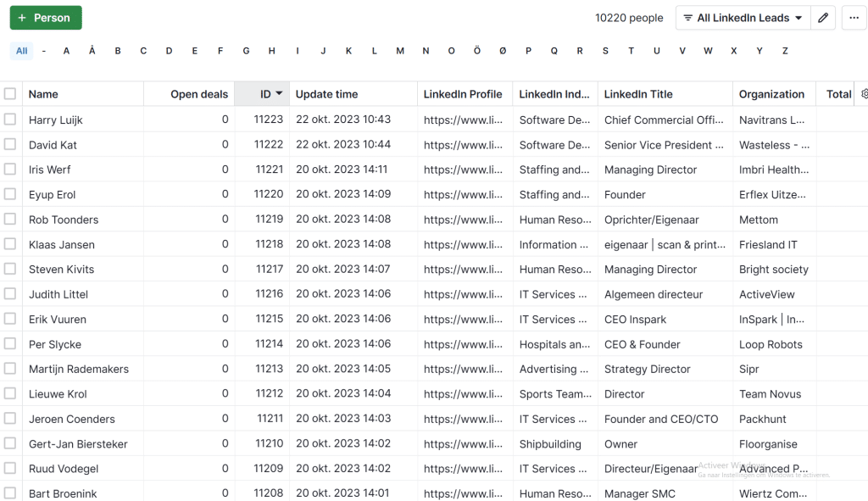Tick the checkbox for Iris Werf
The width and height of the screenshot is (868, 501).
(10, 170)
